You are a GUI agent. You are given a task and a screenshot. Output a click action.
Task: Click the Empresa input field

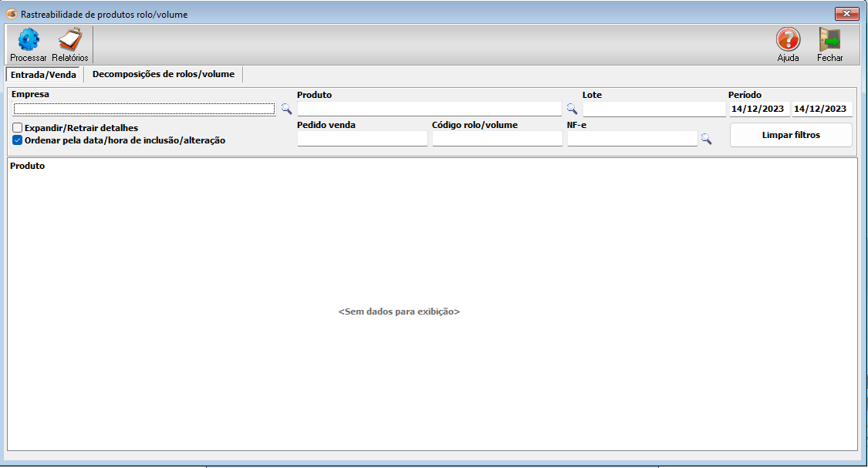(144, 109)
